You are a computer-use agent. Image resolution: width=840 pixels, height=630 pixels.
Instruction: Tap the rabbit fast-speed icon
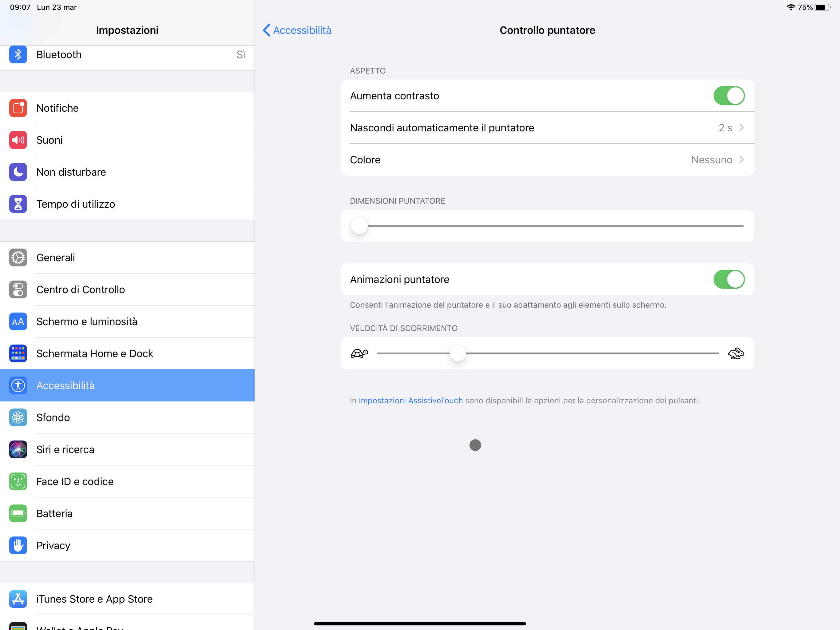[735, 353]
